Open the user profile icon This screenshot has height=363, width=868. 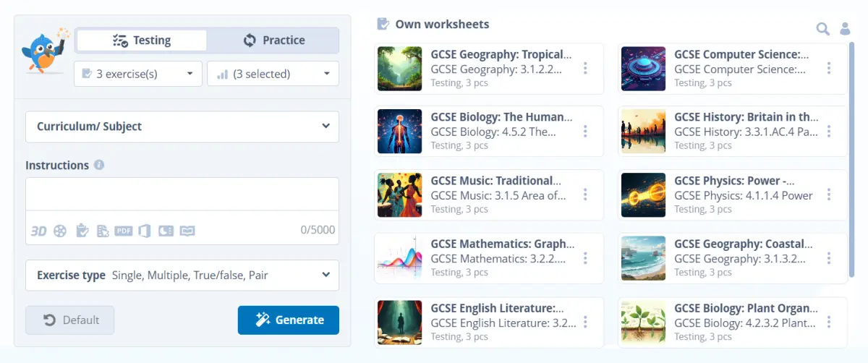(844, 29)
